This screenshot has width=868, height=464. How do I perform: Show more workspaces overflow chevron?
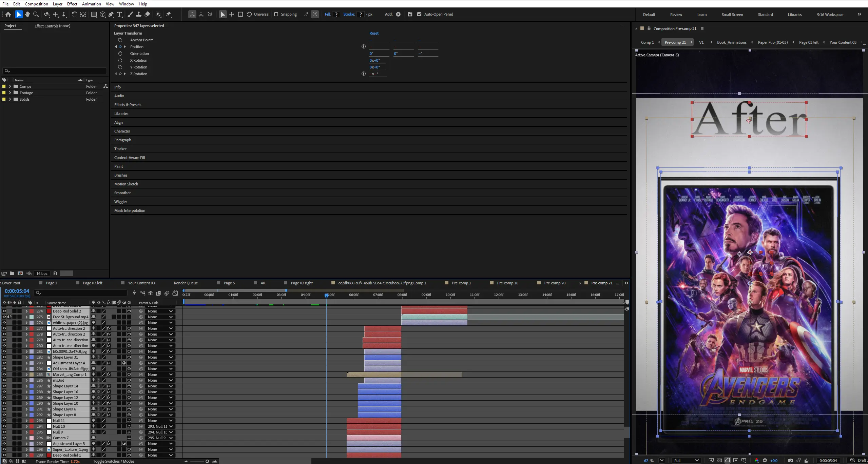(859, 14)
